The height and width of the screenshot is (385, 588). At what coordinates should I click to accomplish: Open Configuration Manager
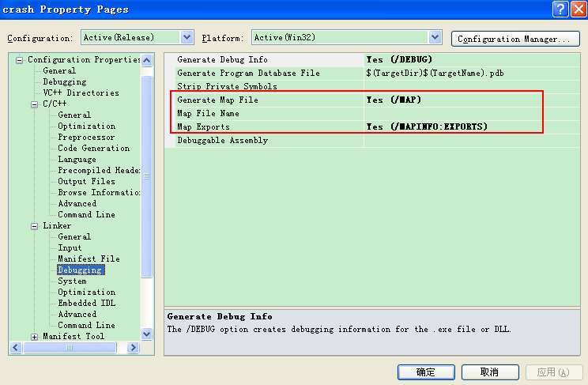click(515, 39)
